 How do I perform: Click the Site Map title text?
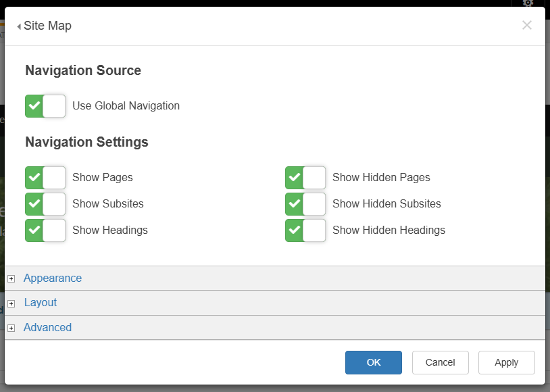(48, 26)
